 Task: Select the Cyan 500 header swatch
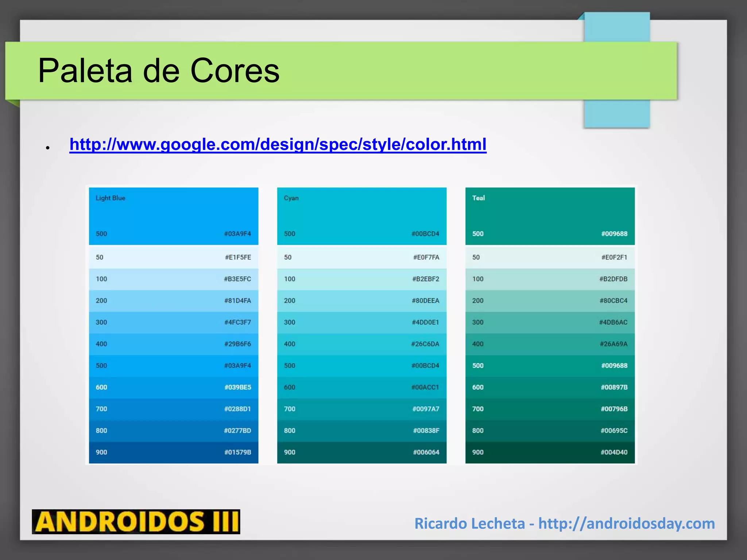[x=362, y=216]
